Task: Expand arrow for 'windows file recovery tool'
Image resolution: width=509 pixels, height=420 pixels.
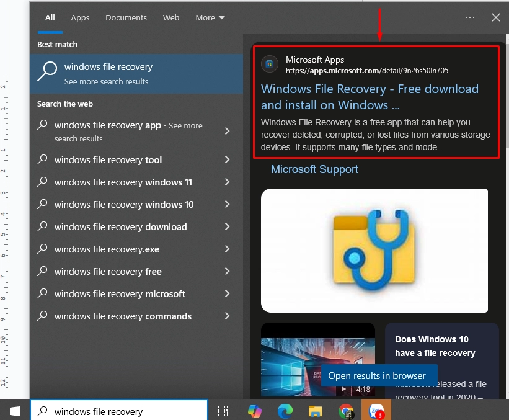Action: (x=228, y=159)
